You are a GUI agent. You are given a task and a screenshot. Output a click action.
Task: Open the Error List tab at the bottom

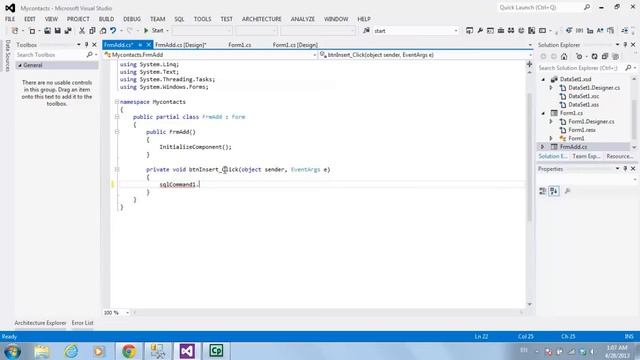(82, 323)
